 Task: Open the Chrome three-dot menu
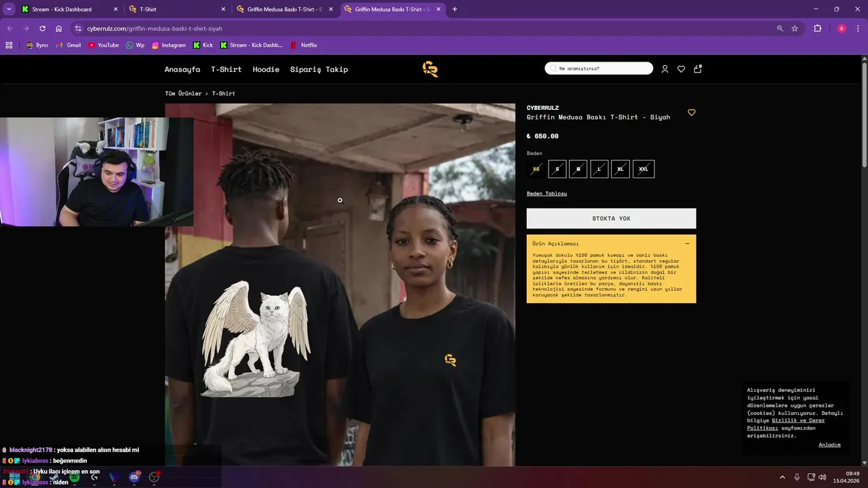click(x=859, y=28)
